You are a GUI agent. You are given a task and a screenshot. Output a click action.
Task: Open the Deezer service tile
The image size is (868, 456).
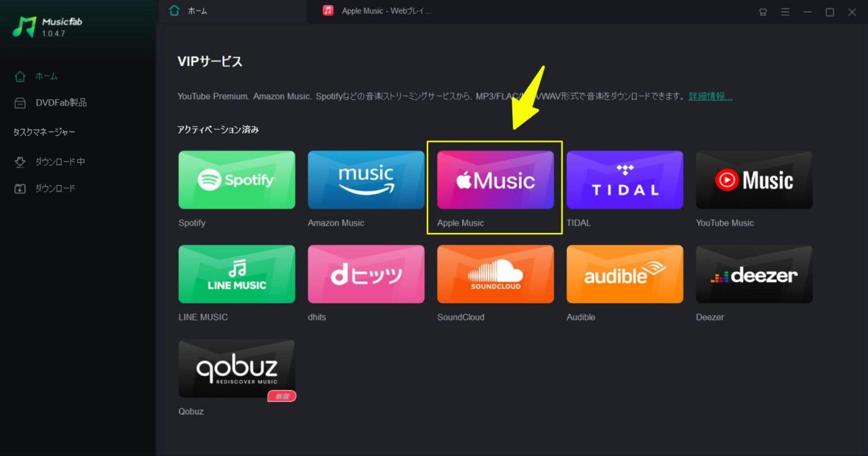point(754,275)
